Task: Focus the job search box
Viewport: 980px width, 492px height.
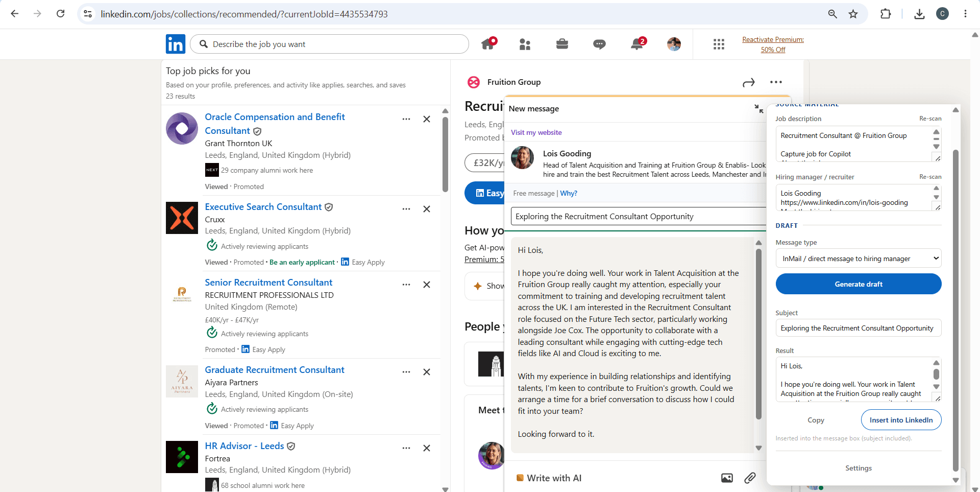Action: coord(329,44)
